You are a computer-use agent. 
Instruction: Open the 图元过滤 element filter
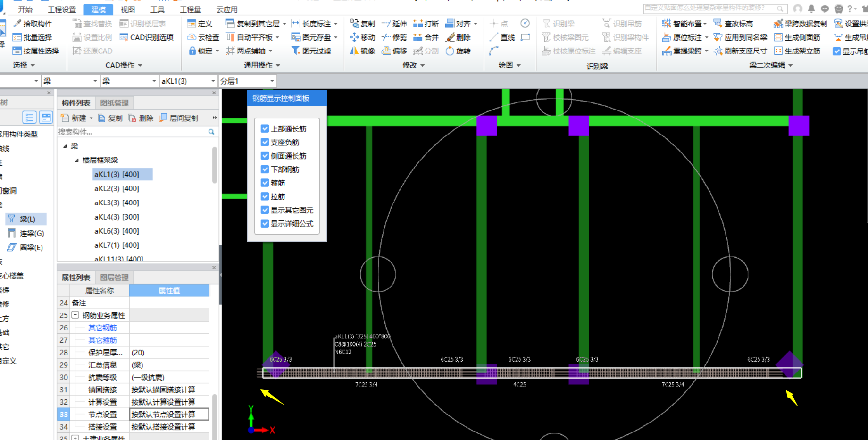(x=311, y=51)
